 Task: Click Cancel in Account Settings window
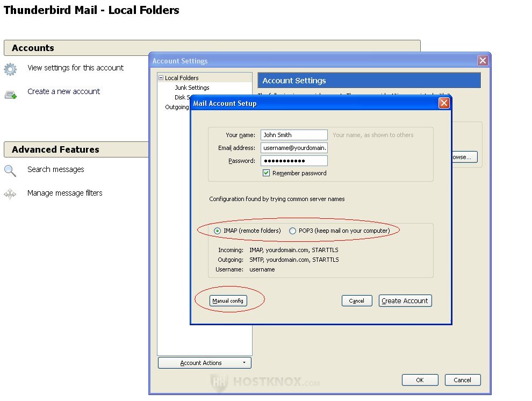click(463, 381)
